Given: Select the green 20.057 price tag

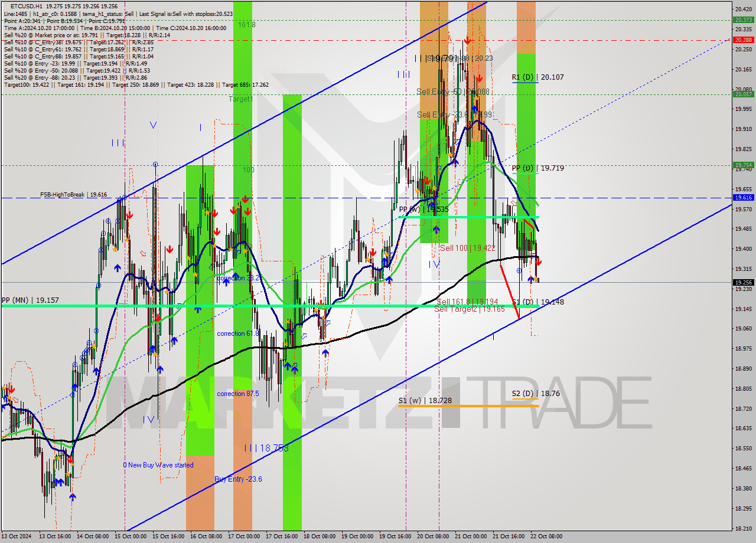Looking at the screenshot, I should [x=743, y=94].
